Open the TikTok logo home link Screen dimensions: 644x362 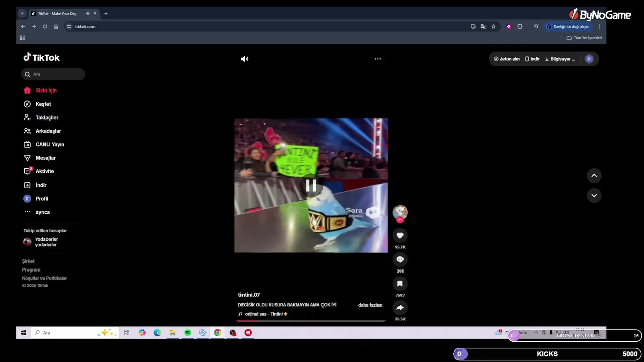click(41, 58)
